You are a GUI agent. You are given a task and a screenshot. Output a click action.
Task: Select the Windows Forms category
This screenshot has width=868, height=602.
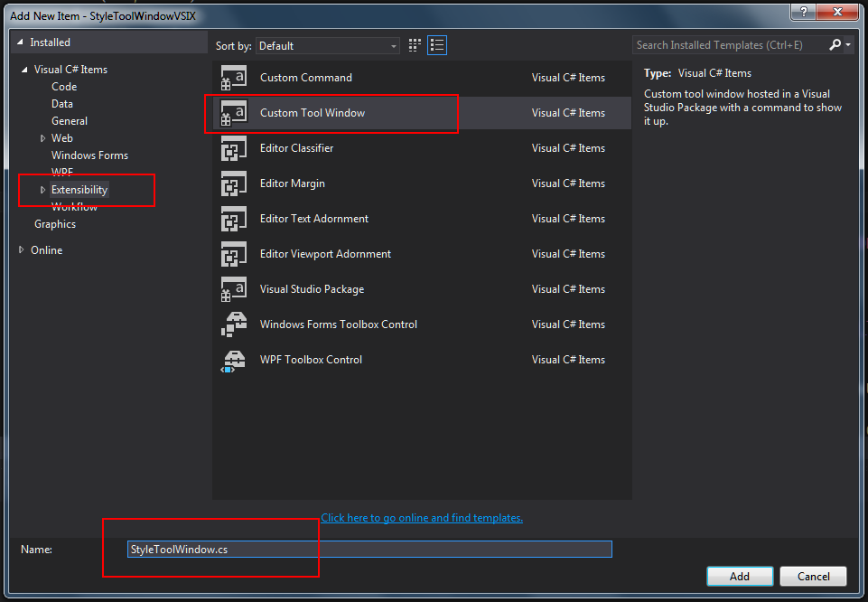[x=89, y=155]
